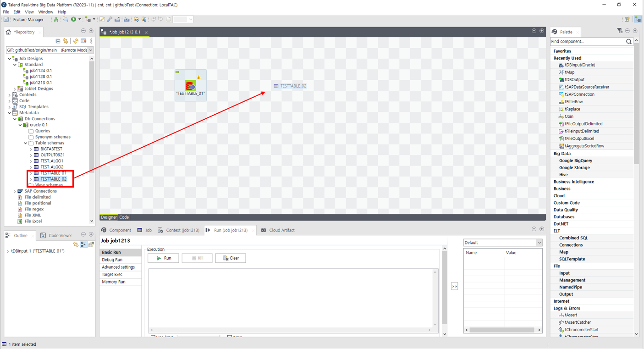Screen dimensions: 644x349
Task: Pick tFileOutputExcel from the Palette
Action: (x=579, y=138)
